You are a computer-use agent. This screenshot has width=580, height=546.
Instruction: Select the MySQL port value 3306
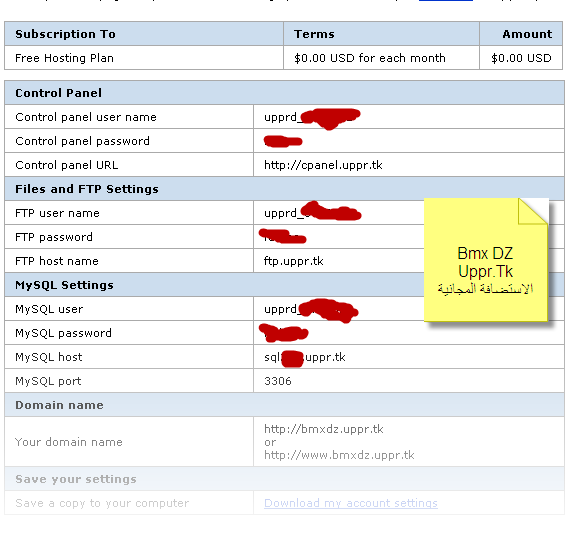pyautogui.click(x=278, y=381)
